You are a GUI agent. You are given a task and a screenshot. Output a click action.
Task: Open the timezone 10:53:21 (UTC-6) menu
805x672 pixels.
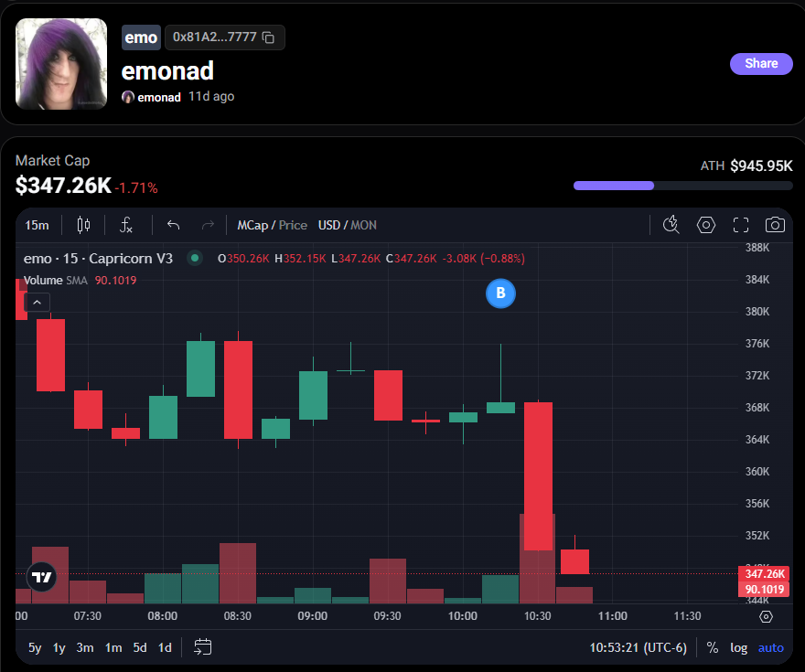coord(638,648)
